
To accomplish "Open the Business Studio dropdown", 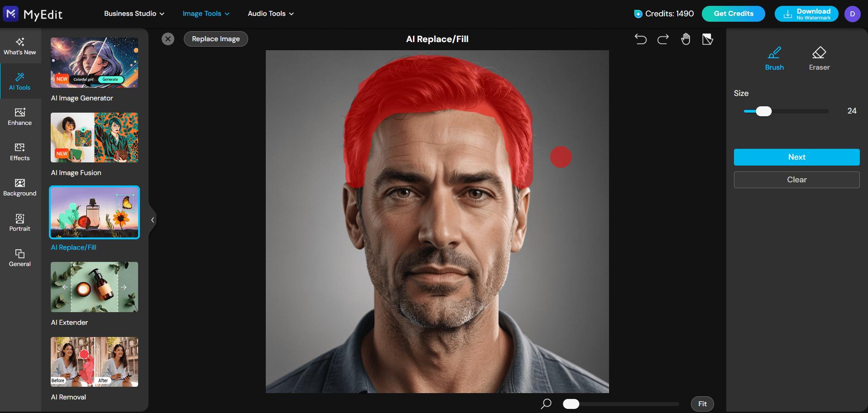I will pyautogui.click(x=134, y=14).
